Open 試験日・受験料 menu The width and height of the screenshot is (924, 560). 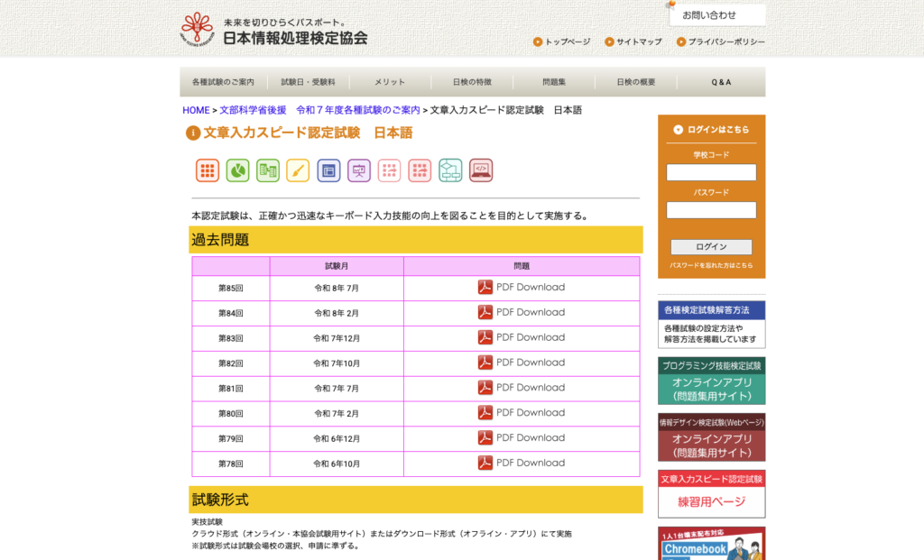pyautogui.click(x=309, y=82)
